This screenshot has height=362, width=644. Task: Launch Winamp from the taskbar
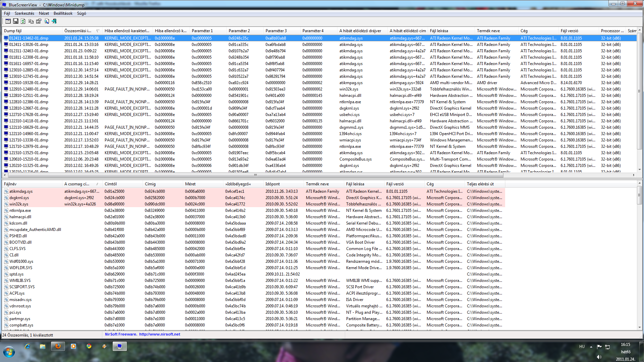(x=104, y=346)
